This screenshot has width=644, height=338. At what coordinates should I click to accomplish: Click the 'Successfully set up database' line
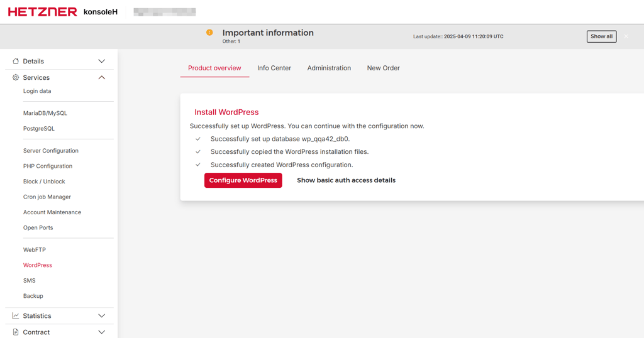tap(280, 139)
